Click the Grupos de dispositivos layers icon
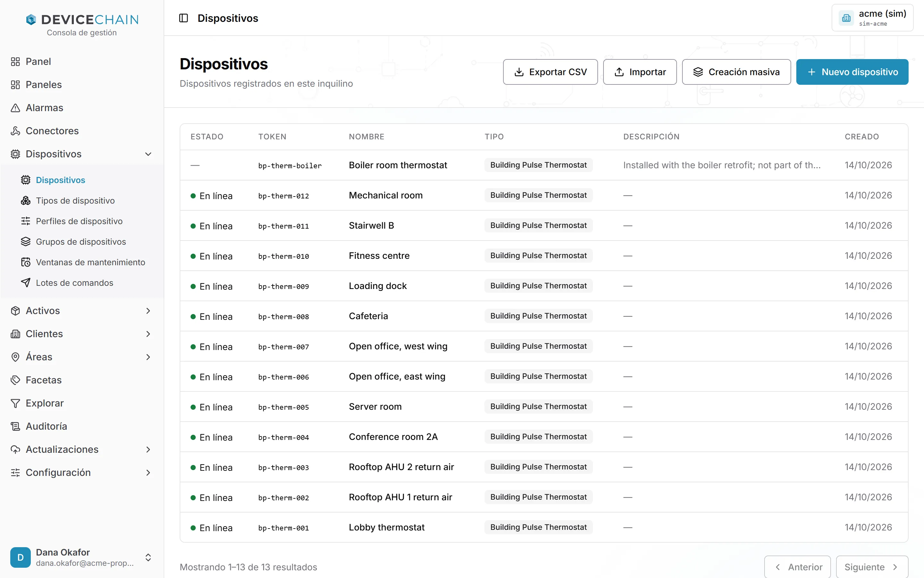This screenshot has width=924, height=578. 26,241
